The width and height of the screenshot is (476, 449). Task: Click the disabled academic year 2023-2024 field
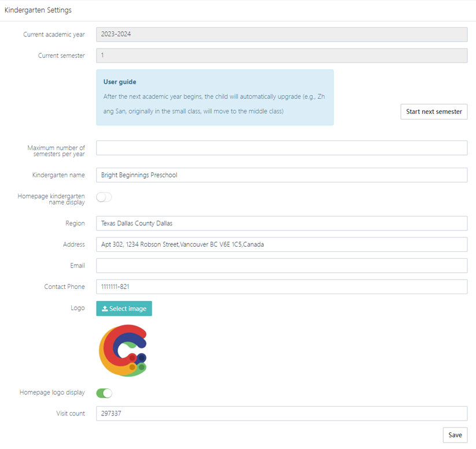[281, 35]
